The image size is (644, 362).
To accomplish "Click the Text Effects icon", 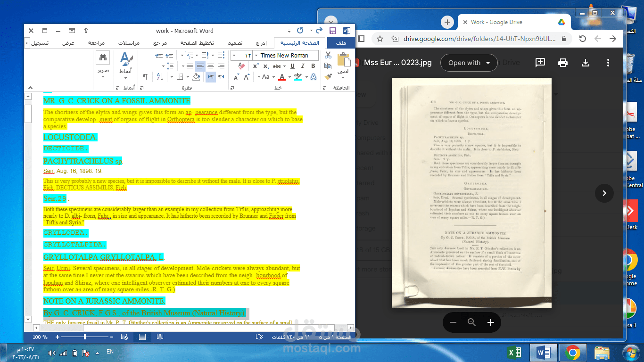I will pos(314,77).
